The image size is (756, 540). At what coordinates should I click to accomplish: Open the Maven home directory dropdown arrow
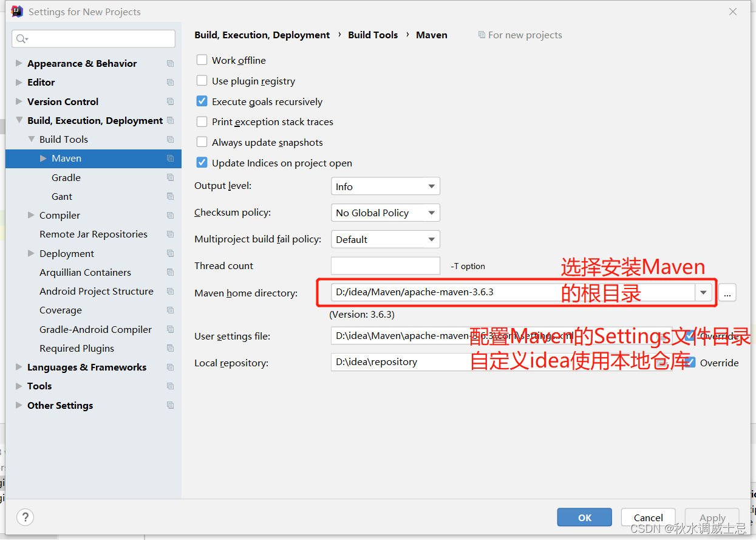tap(703, 292)
